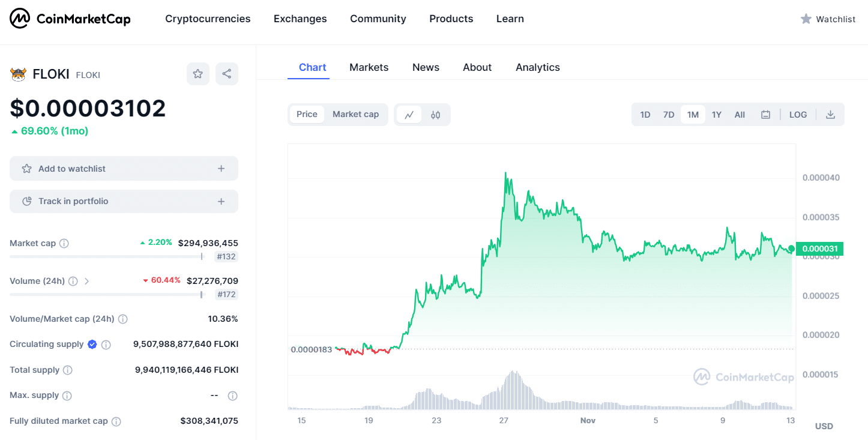Click the $294,936,455 market cap value
868x440 pixels.
point(208,243)
